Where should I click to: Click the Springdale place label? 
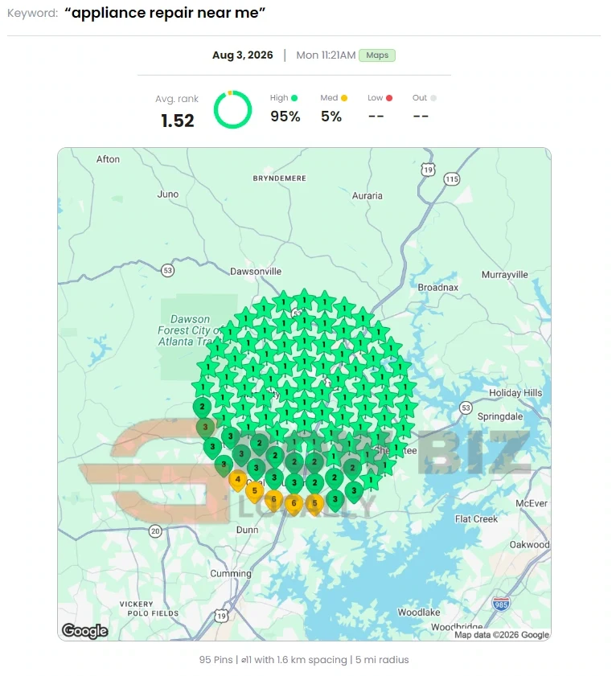click(x=500, y=416)
